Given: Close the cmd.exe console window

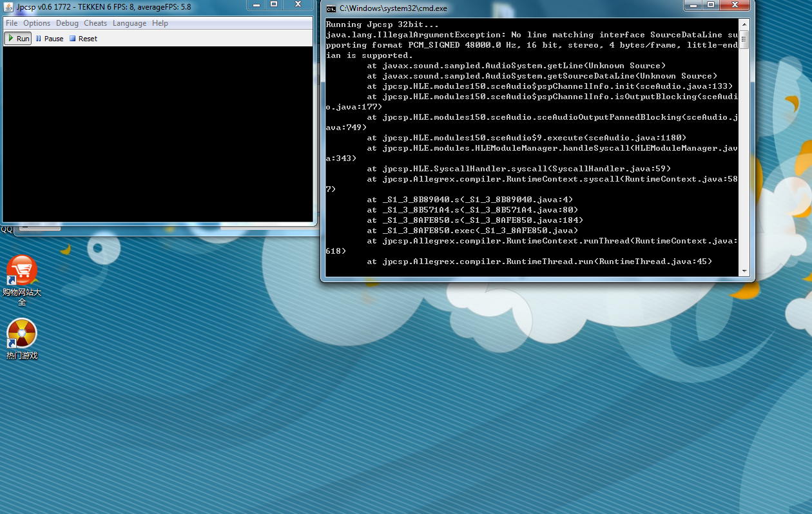Looking at the screenshot, I should click(x=735, y=5).
